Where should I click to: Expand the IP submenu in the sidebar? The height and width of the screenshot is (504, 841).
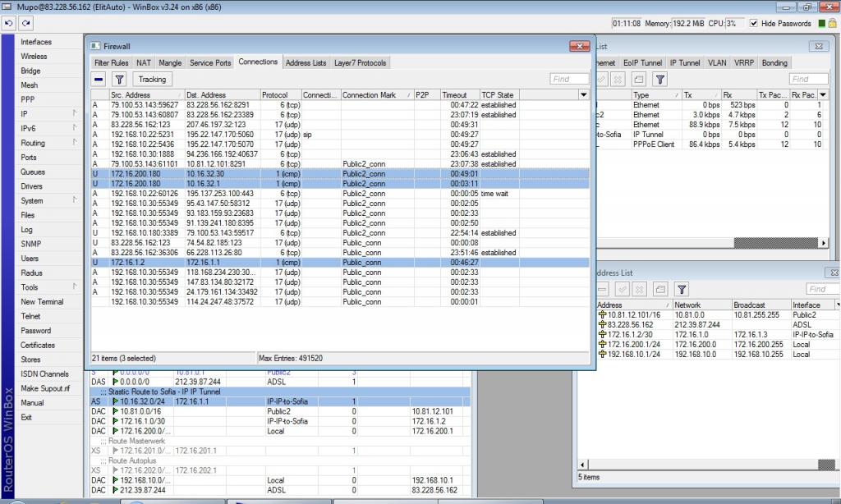pos(75,114)
